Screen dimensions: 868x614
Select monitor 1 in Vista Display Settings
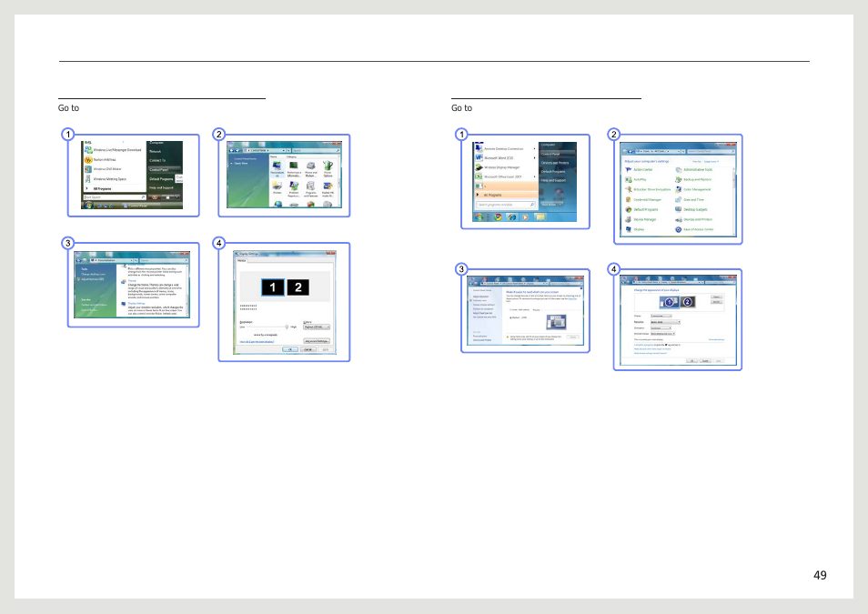point(273,287)
